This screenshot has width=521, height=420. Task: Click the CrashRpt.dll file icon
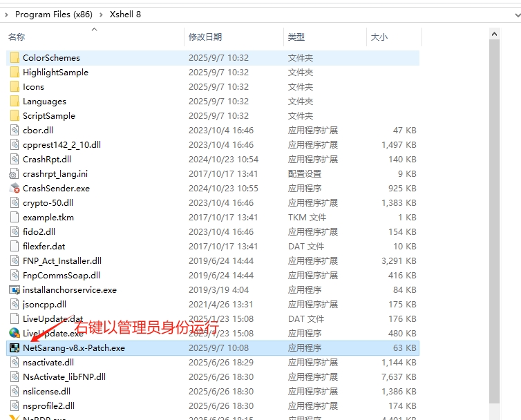point(15,159)
